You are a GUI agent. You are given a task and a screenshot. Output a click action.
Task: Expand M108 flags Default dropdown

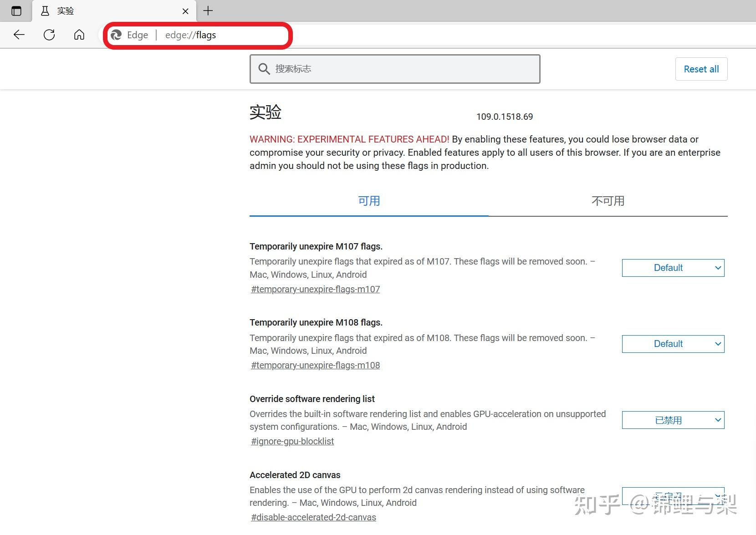coord(673,344)
